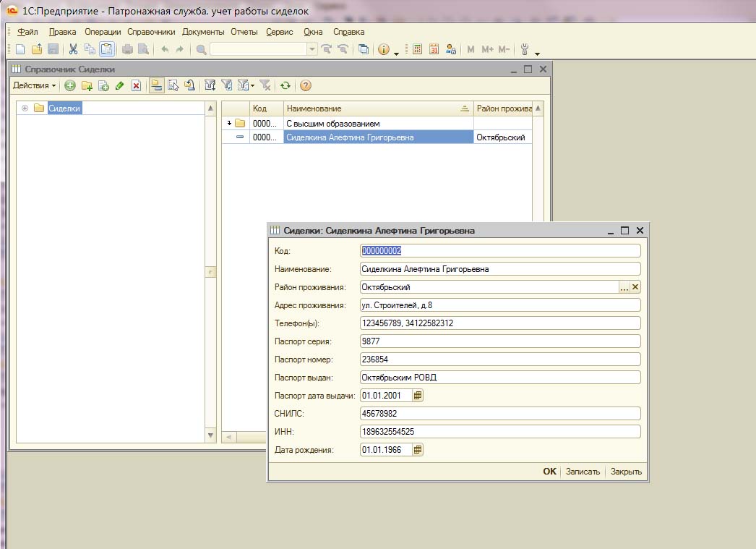756x549 pixels.
Task: Click the scissors Cut icon
Action: point(73,49)
